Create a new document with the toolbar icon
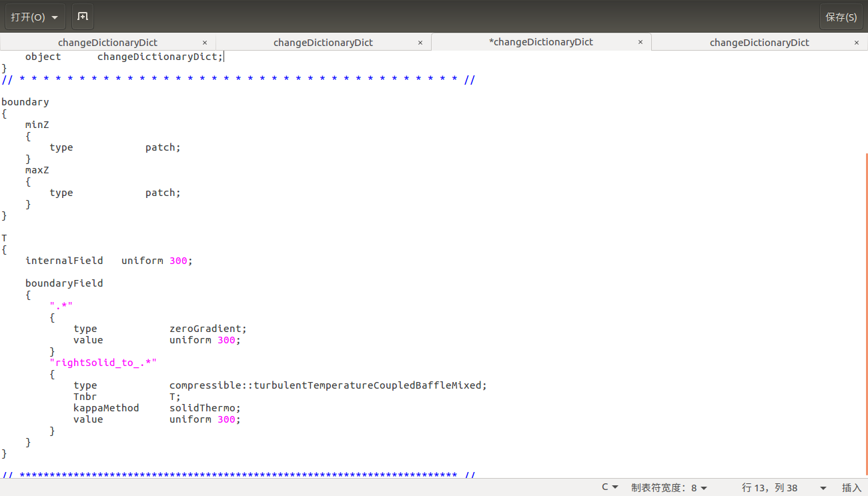The width and height of the screenshot is (868, 496). [83, 17]
